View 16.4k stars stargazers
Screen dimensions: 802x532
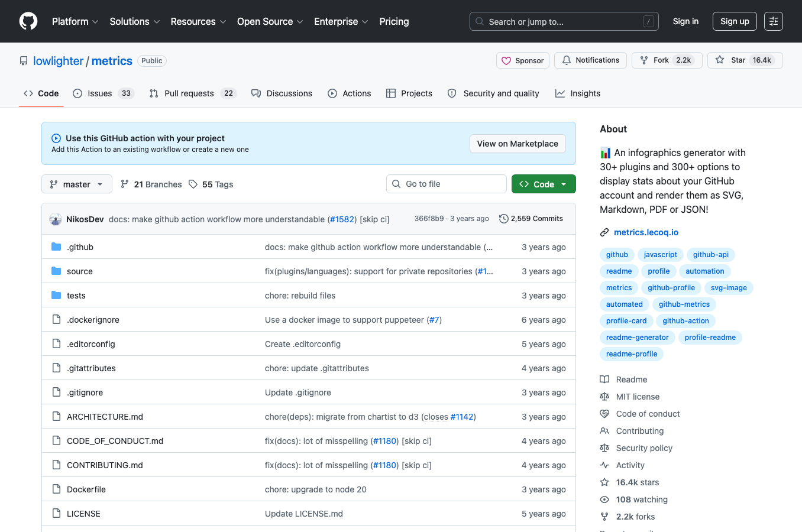coord(629,482)
